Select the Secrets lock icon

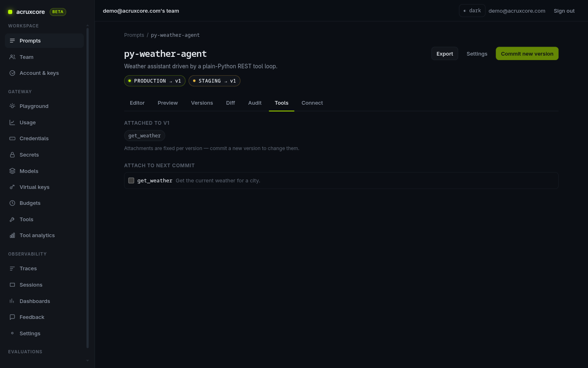pos(12,155)
